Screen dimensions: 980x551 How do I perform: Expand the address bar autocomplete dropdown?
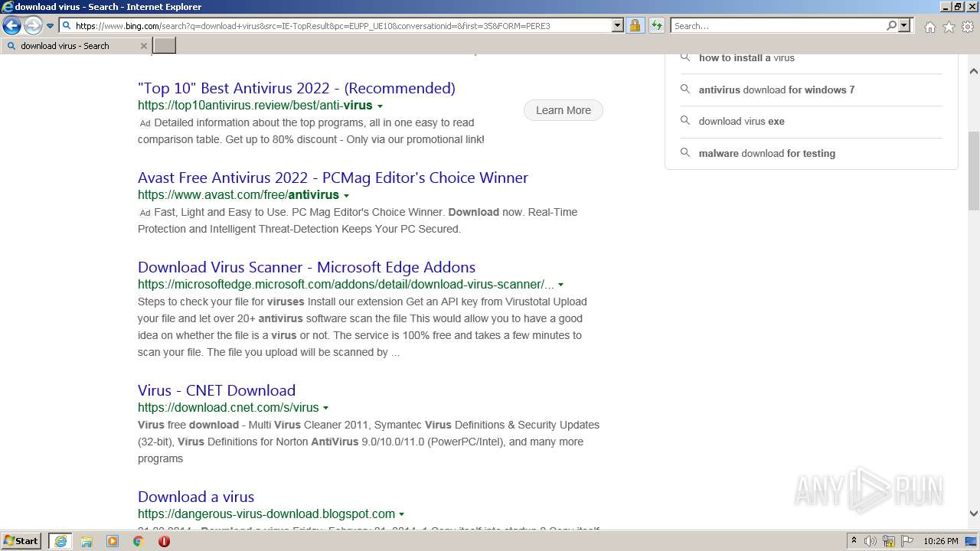tap(618, 25)
